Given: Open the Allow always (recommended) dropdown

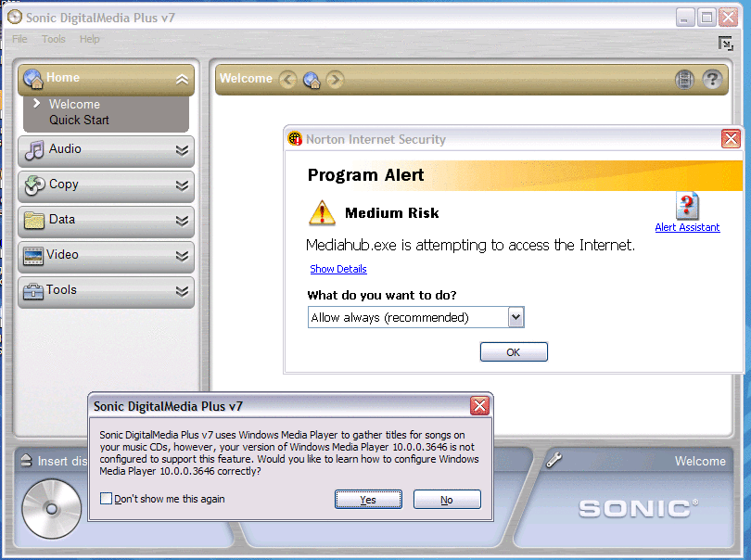Looking at the screenshot, I should (x=516, y=317).
